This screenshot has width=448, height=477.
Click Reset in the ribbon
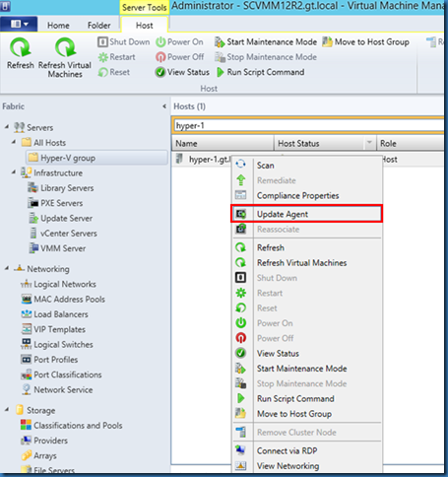coord(114,72)
